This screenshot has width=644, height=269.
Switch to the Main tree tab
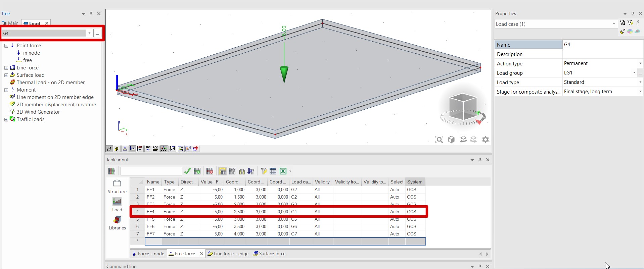(x=10, y=23)
